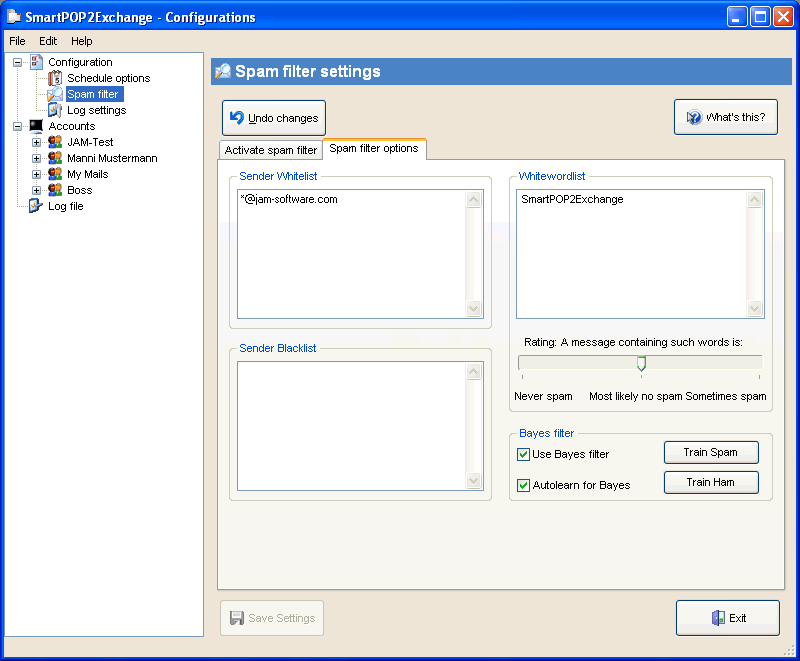Click the JAM-Test account users icon
The height and width of the screenshot is (661, 800).
pyautogui.click(x=55, y=142)
